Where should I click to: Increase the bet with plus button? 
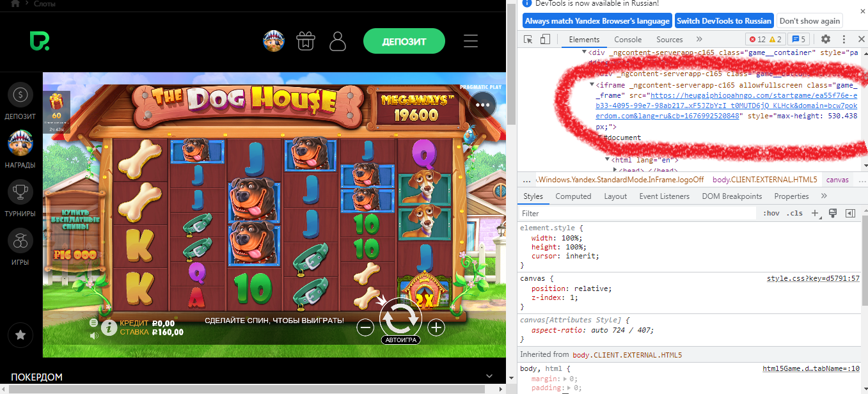coord(436,327)
